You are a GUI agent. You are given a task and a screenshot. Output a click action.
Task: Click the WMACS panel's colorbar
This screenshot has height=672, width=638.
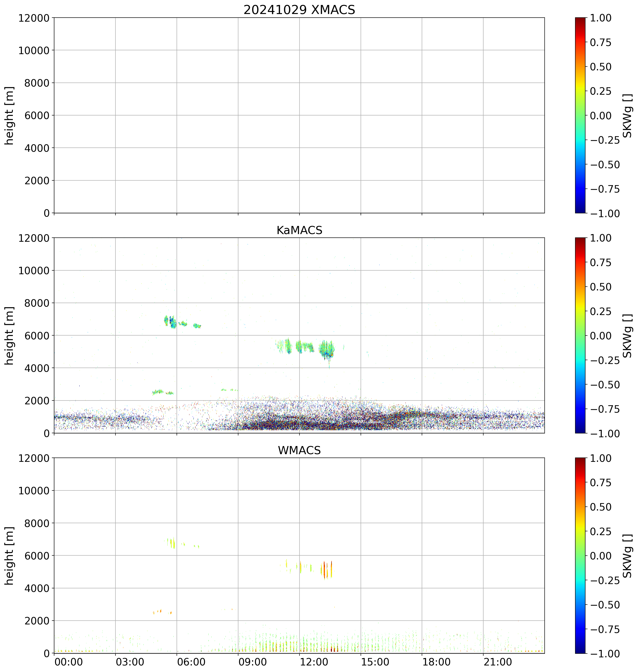pyautogui.click(x=580, y=555)
